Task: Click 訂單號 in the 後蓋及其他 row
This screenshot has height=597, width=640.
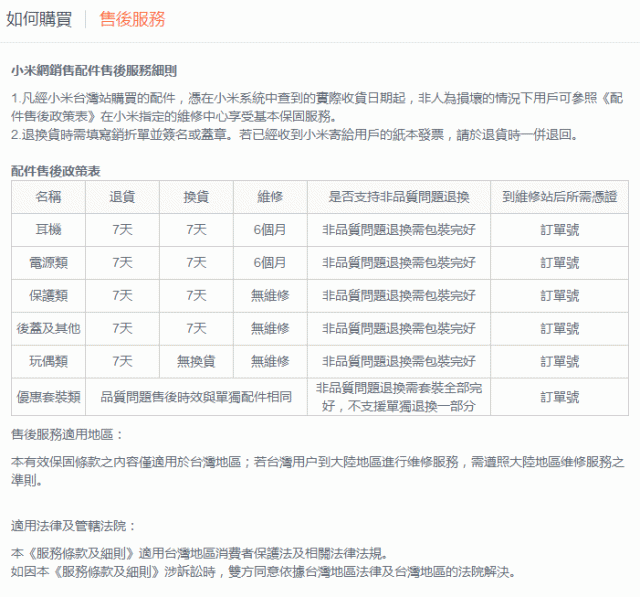Action: [x=560, y=328]
